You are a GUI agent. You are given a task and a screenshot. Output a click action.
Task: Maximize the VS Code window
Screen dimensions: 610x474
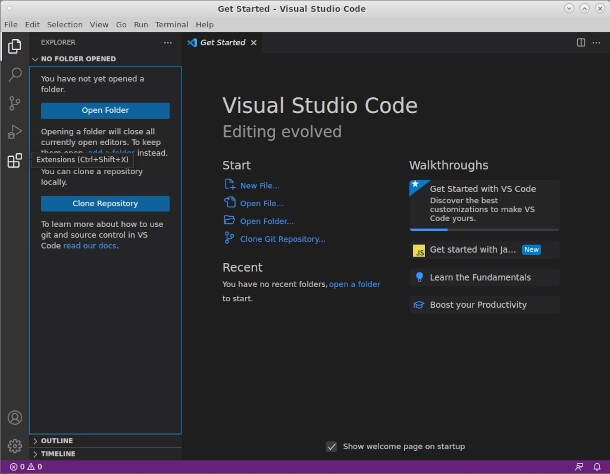click(584, 9)
